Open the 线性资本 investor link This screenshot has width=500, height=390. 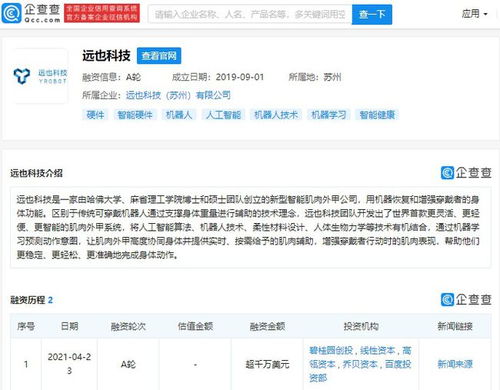coord(378,351)
